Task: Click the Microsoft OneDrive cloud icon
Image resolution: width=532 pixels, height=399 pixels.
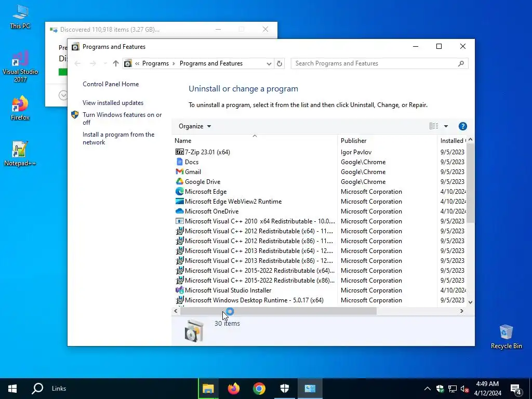Action: point(179,211)
